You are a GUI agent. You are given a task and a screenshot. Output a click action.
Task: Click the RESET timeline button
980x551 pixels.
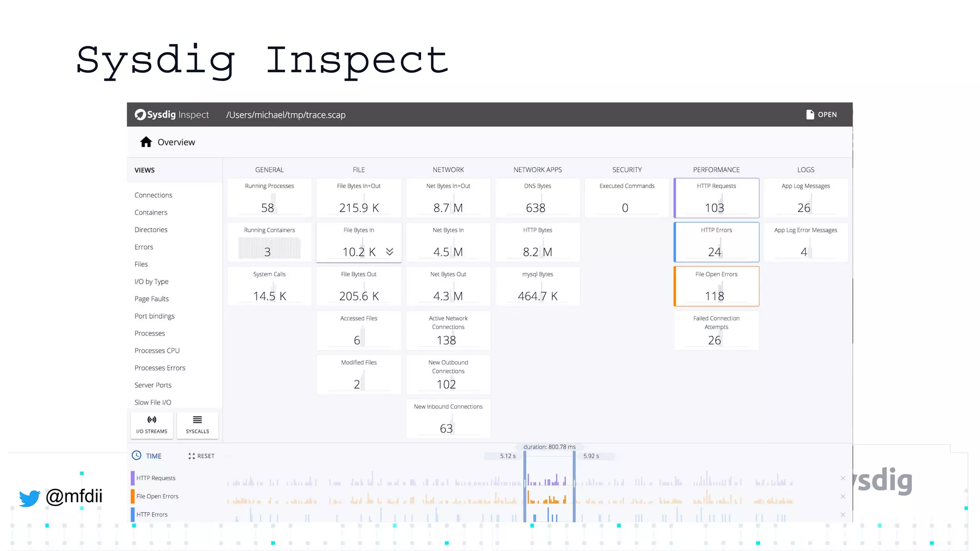(x=201, y=456)
